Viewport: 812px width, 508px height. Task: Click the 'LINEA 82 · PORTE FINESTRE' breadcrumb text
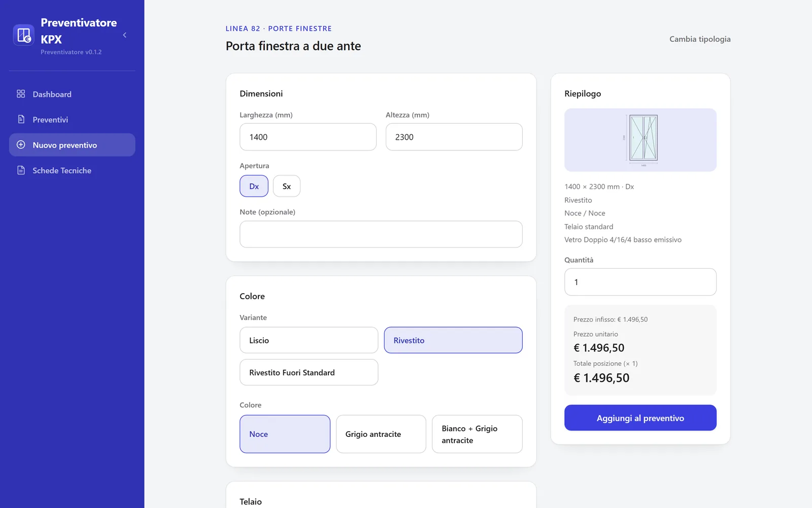pyautogui.click(x=279, y=28)
